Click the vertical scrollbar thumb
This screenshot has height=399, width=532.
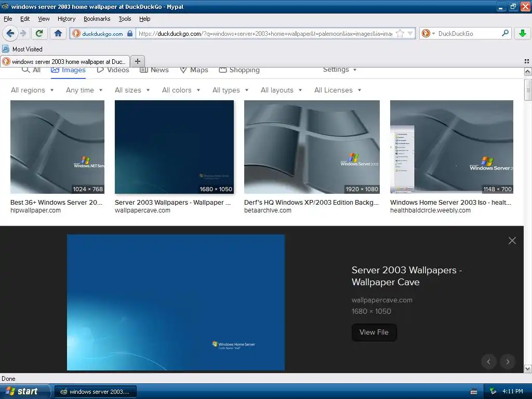[x=528, y=90]
